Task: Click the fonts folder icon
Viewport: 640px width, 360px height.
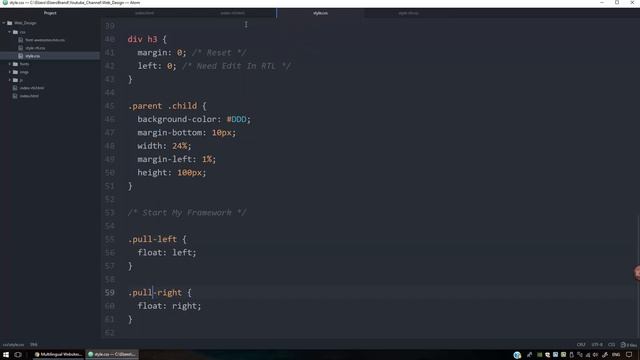Action: coord(16,64)
